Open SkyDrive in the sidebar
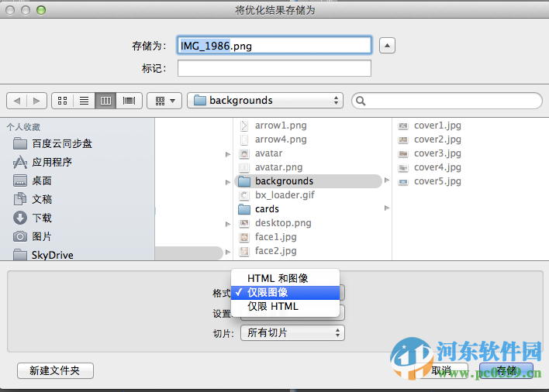The width and height of the screenshot is (549, 392). click(43, 255)
